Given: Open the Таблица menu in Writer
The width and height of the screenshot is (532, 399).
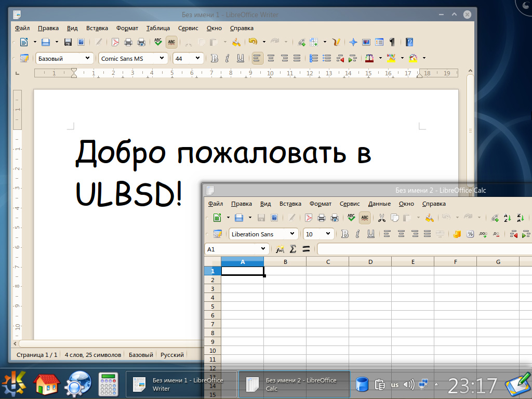Looking at the screenshot, I should (x=158, y=28).
